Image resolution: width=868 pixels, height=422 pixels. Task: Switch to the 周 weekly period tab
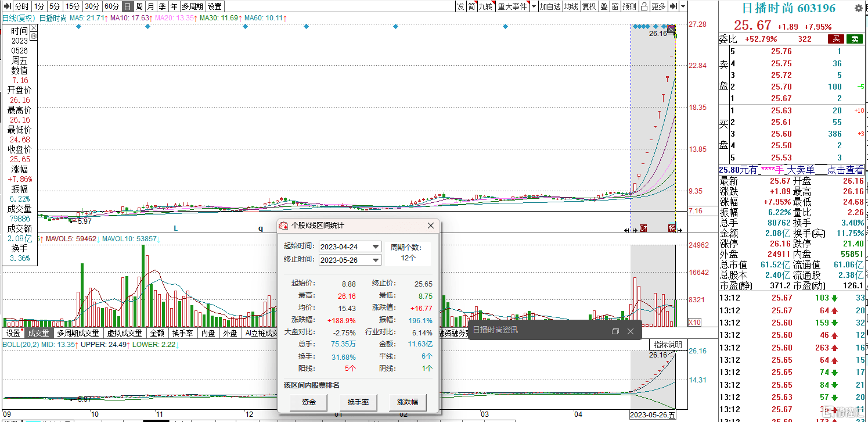139,6
